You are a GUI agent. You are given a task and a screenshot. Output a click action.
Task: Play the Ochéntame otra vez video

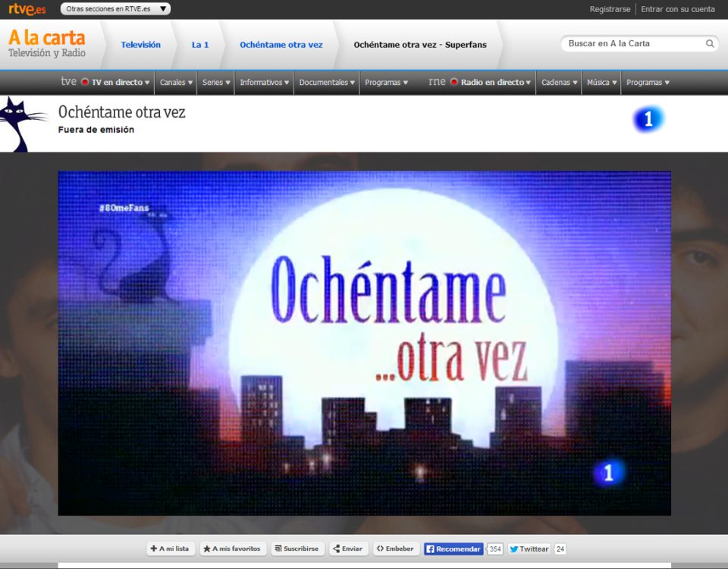[x=364, y=343]
